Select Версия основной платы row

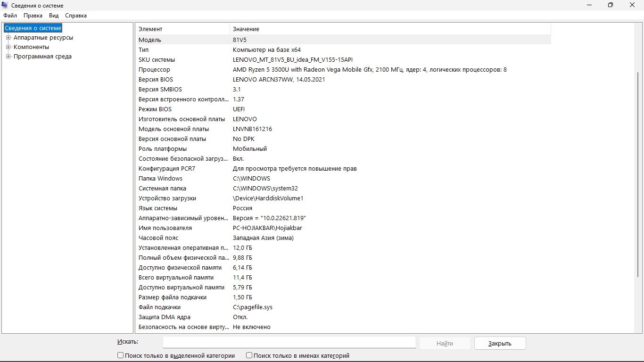pos(344,139)
